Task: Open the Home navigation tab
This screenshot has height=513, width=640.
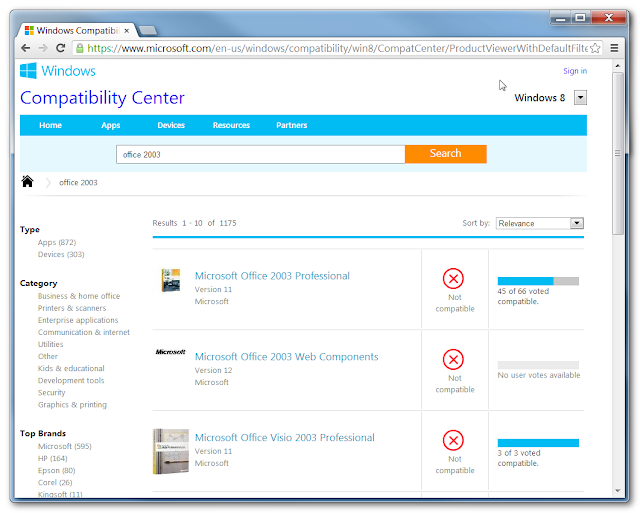Action: click(50, 125)
